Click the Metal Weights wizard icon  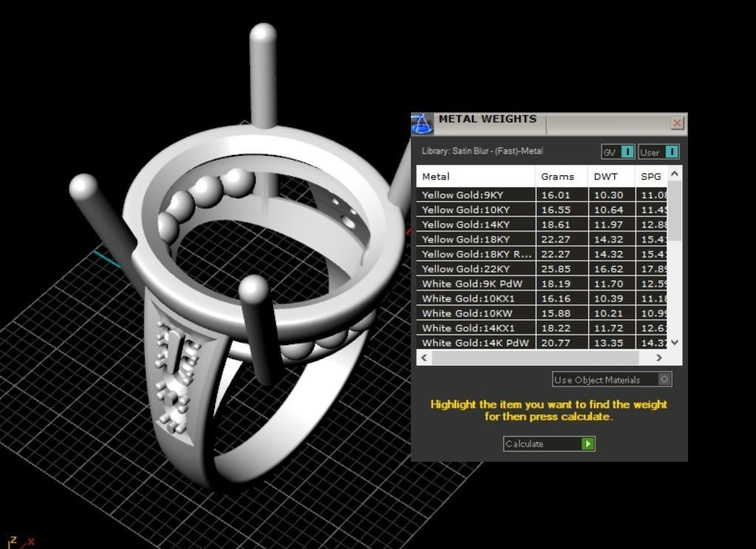point(422,124)
